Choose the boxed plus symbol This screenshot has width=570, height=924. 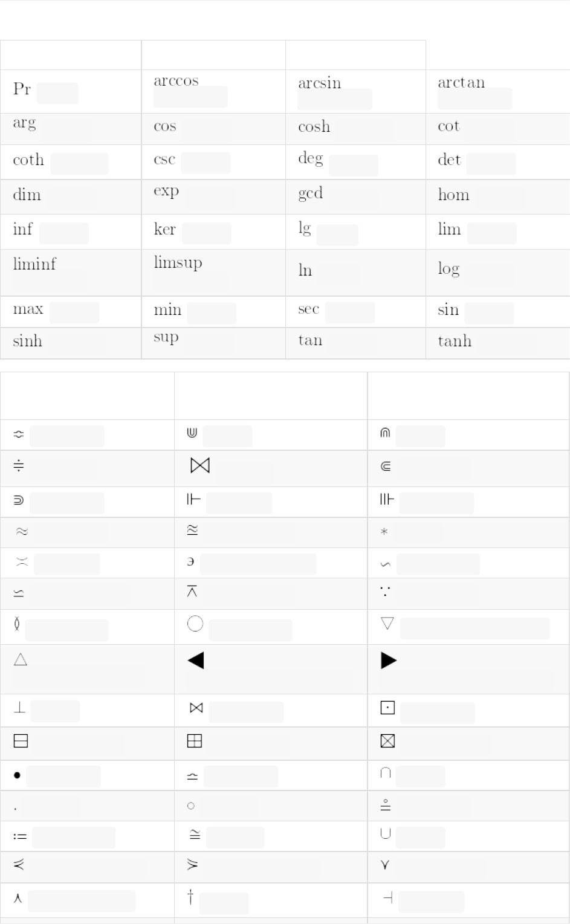point(195,741)
